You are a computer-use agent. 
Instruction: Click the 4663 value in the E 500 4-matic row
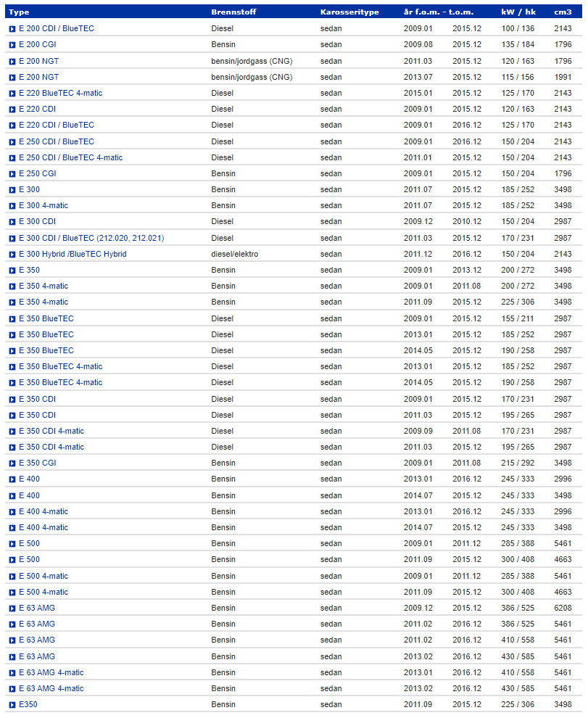[563, 592]
